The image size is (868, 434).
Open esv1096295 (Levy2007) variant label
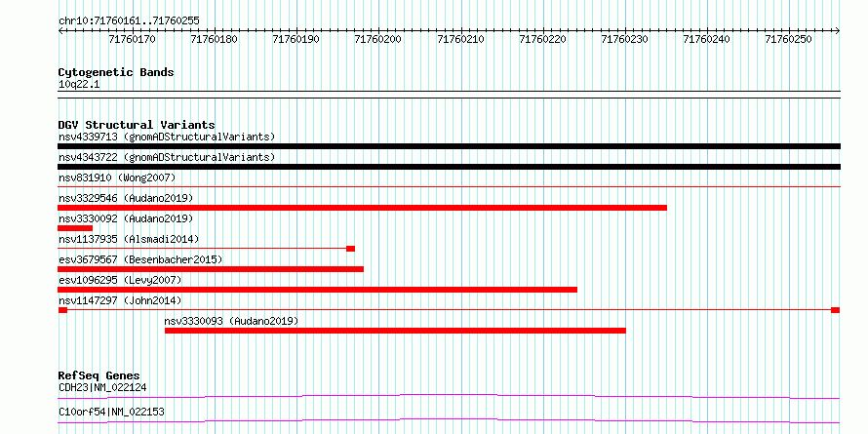click(120, 280)
